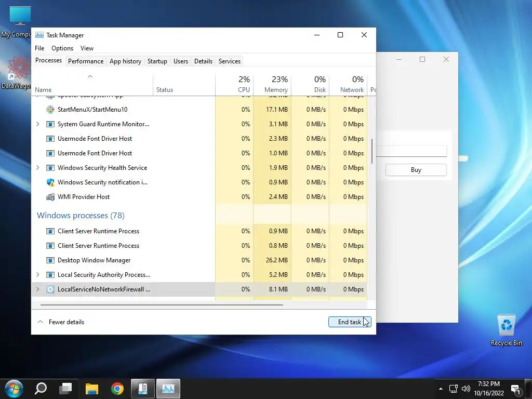The width and height of the screenshot is (532, 399).
Task: Select Usermode Font Driver Host 1.0 MB row
Action: [199, 153]
